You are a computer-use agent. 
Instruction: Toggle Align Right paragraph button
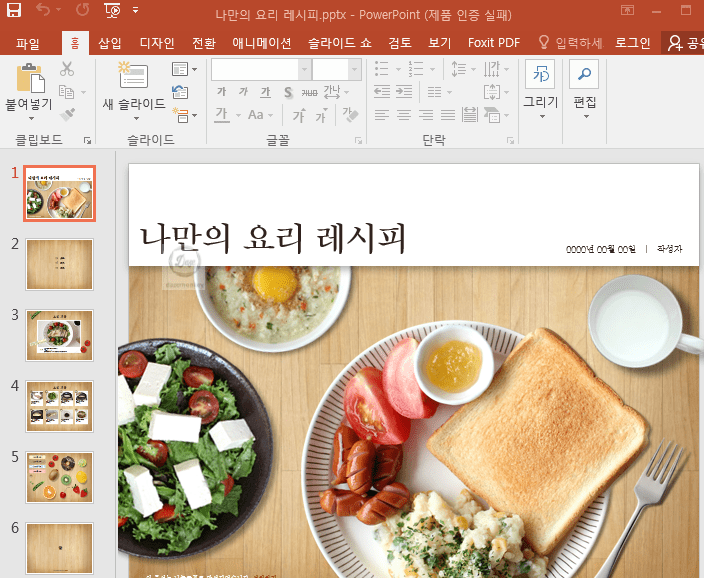426,115
